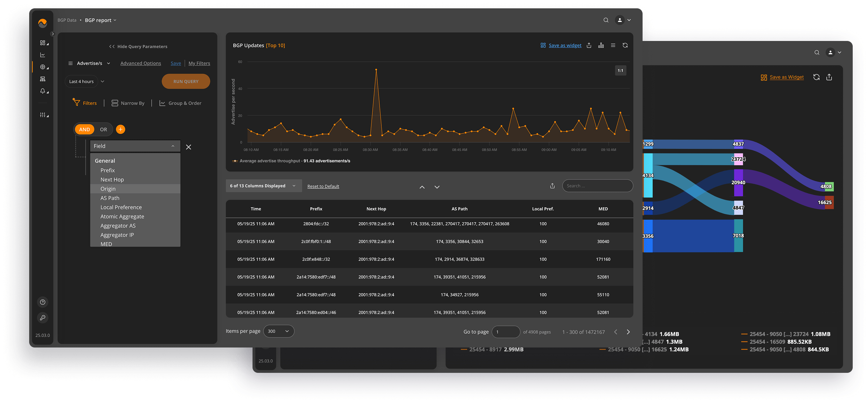Screen dimensions: 868x402
Task: Switch chart type using bar chart icon
Action: click(601, 45)
